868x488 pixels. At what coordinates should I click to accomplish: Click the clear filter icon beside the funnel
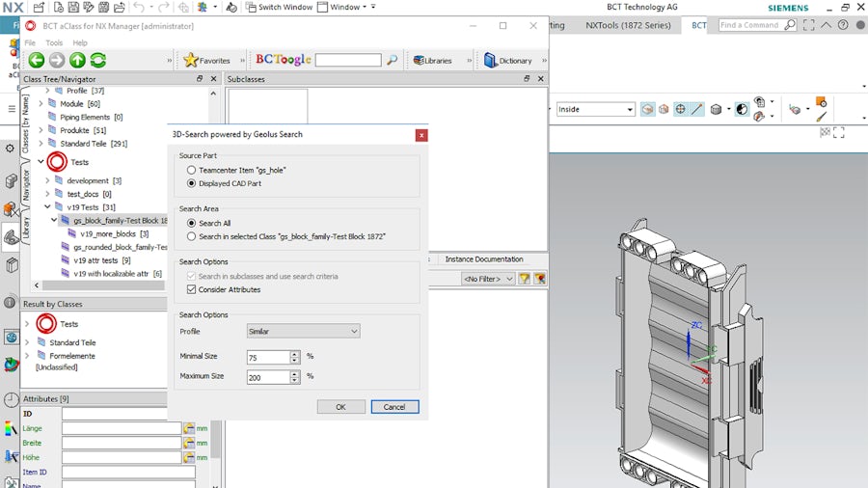click(x=540, y=279)
